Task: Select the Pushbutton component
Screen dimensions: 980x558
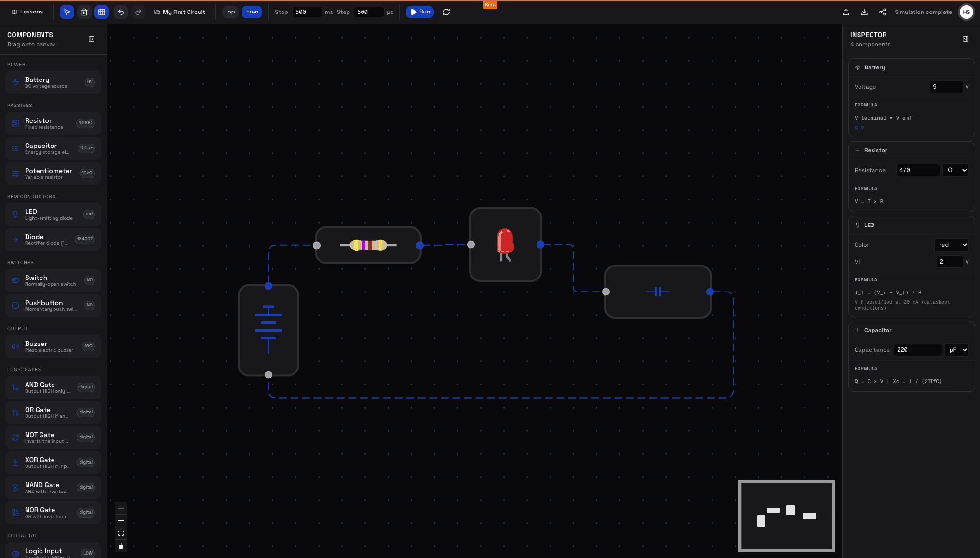Action: pyautogui.click(x=53, y=306)
